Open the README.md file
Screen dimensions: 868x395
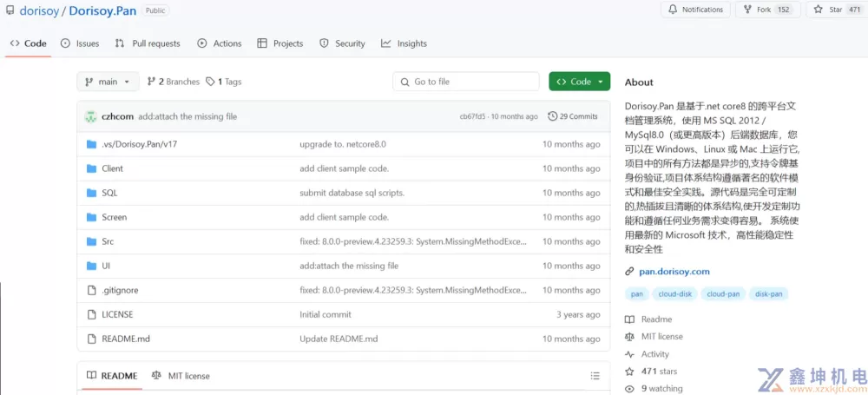(x=126, y=339)
